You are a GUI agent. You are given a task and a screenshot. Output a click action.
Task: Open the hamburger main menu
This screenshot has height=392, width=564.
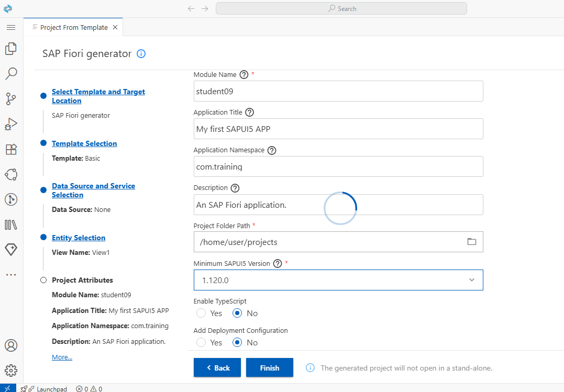[11, 27]
